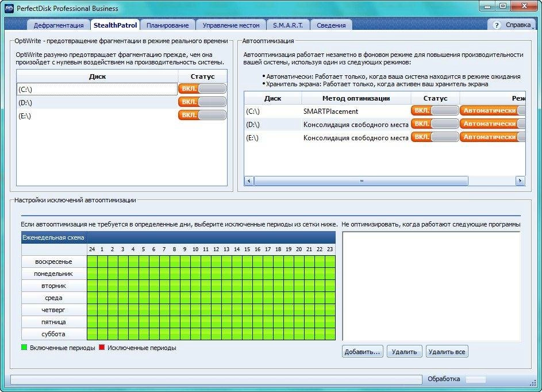Click the Обработка status label
The image size is (542, 392).
pyautogui.click(x=444, y=379)
